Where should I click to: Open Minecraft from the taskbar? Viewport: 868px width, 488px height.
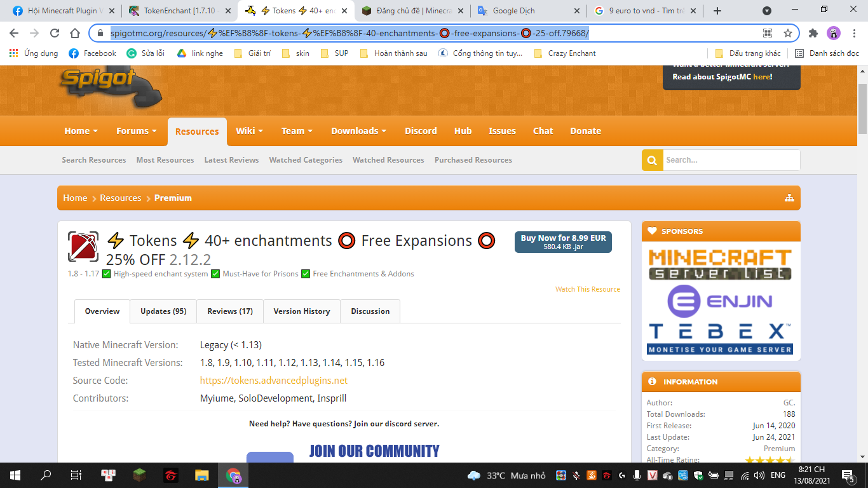coord(139,475)
